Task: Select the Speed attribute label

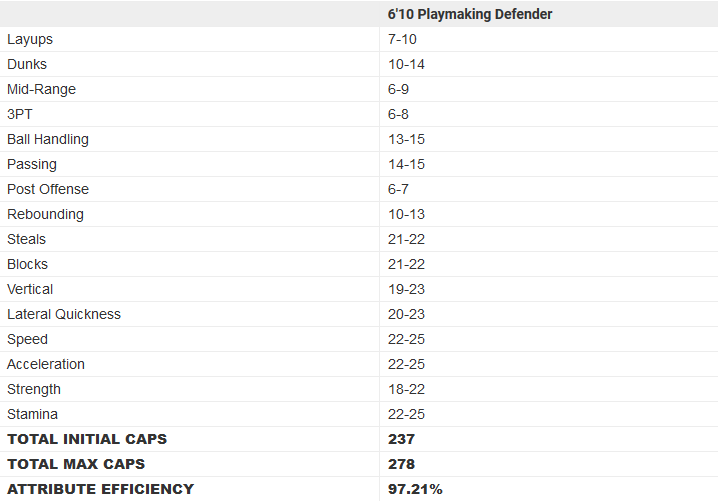Action: [x=27, y=339]
